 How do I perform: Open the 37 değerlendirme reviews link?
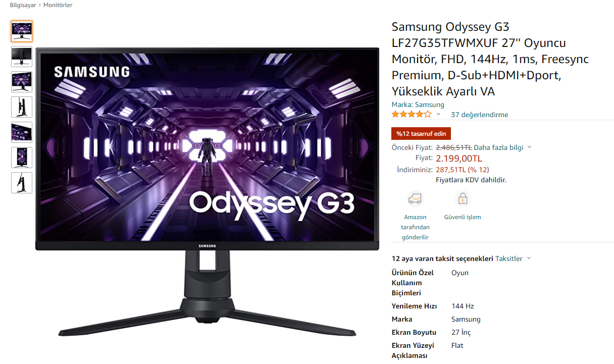click(480, 115)
